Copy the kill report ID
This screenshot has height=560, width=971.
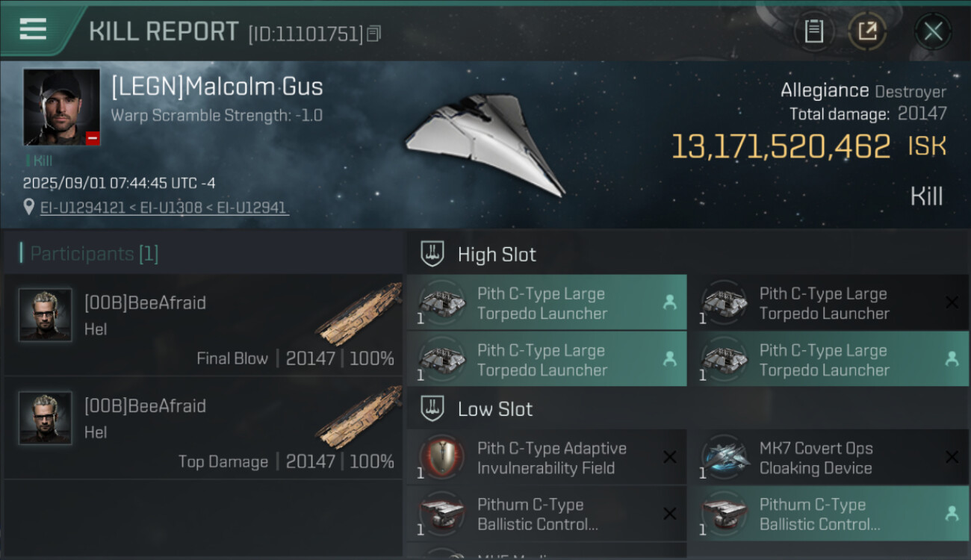374,33
